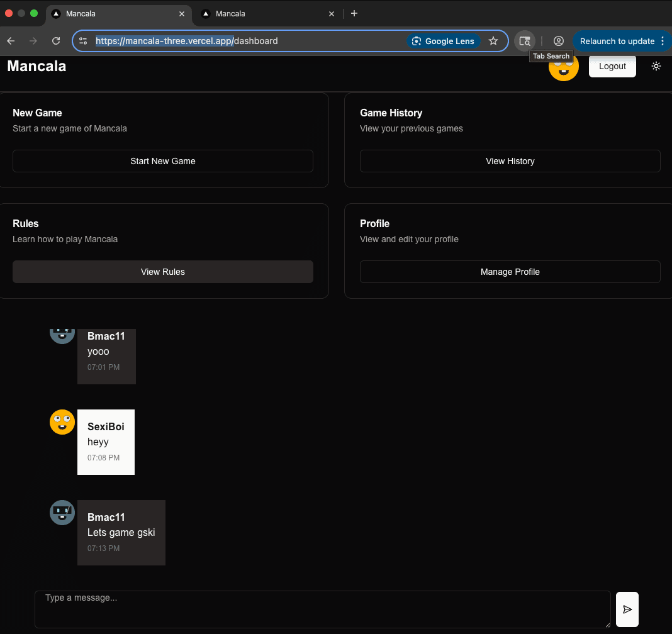Reload the page
672x634 pixels.
click(56, 41)
